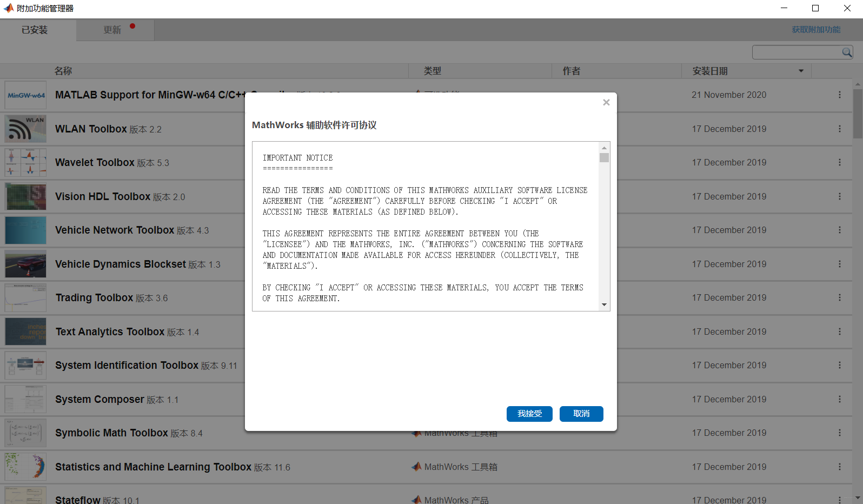The image size is (863, 504).
Task: Select the Text Analytics Toolbox name
Action: [x=110, y=331]
